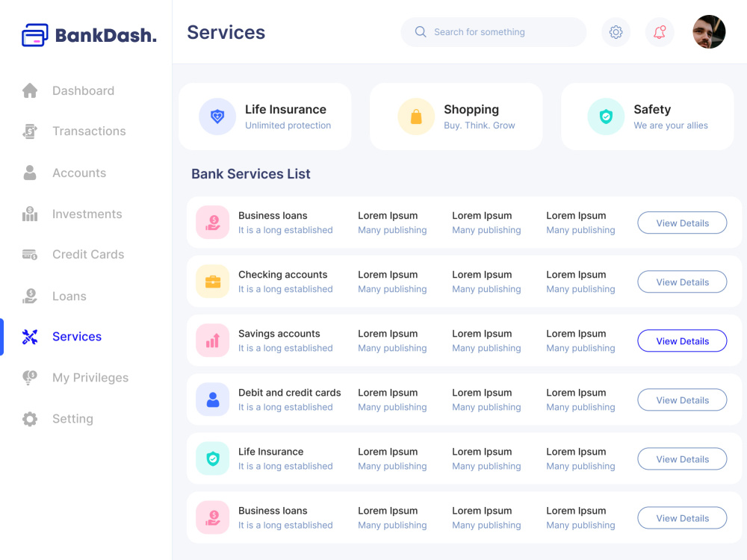Click the 'Savings accounts' row title
Image resolution: width=747 pixels, height=560 pixels.
[x=279, y=334]
